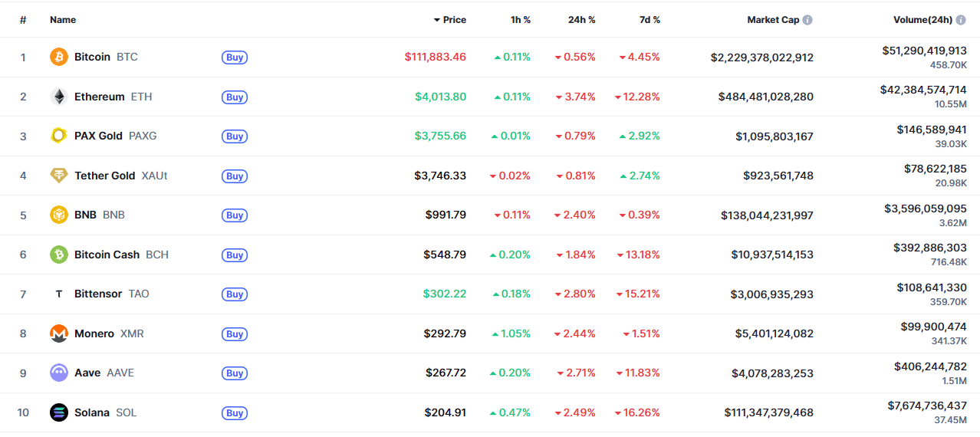
Task: Open Volume(24h) info tooltip icon
Action: (x=961, y=20)
